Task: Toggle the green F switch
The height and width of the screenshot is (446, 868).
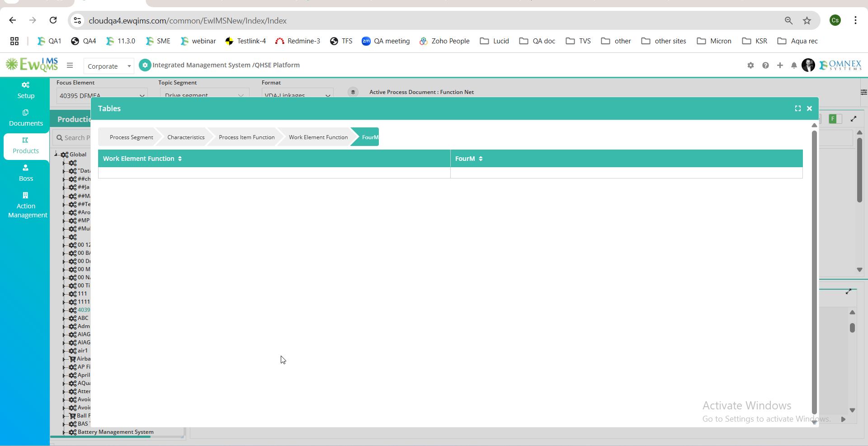Action: pos(835,119)
